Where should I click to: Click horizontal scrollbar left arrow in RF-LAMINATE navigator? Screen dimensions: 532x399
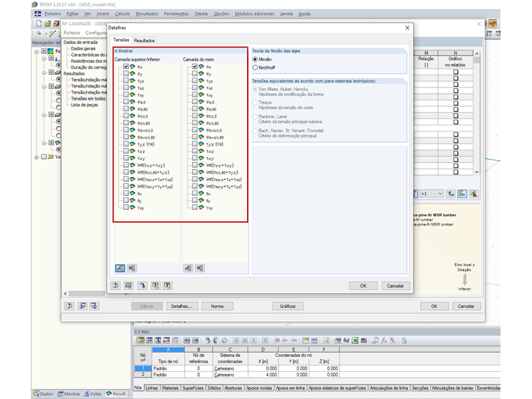click(66, 293)
